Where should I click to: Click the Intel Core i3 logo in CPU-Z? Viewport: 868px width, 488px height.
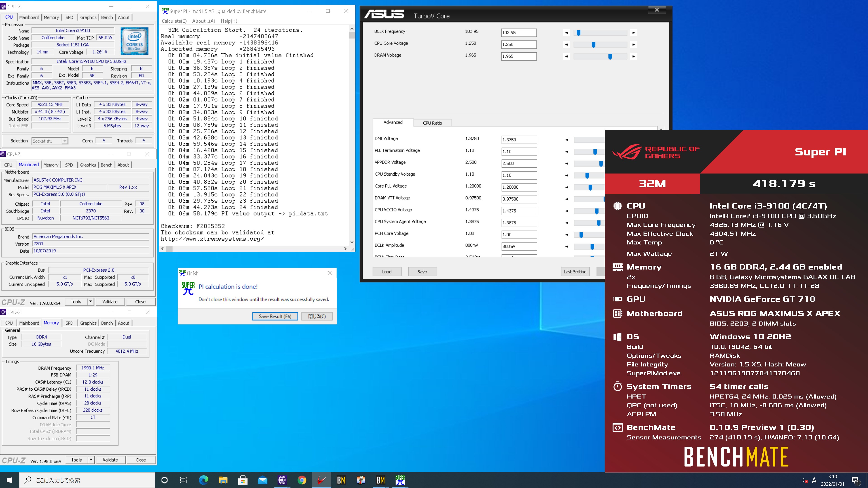(x=134, y=41)
